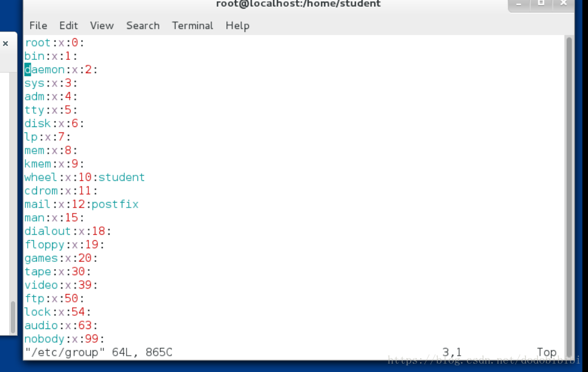Open the File menu
588x372 pixels.
coord(38,25)
